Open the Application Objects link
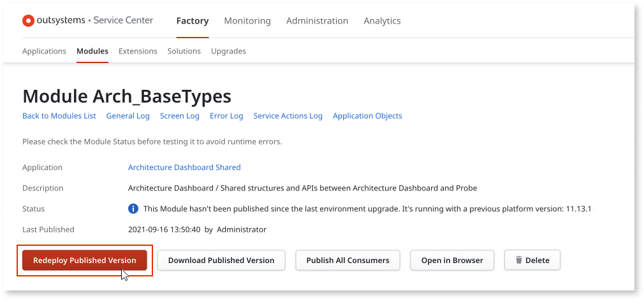This screenshot has height=300, width=644. point(367,116)
